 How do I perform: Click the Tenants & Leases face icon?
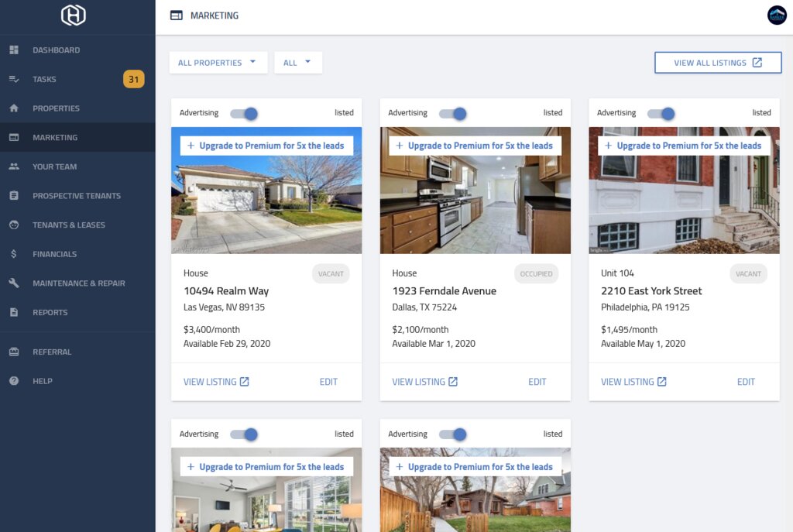click(14, 225)
